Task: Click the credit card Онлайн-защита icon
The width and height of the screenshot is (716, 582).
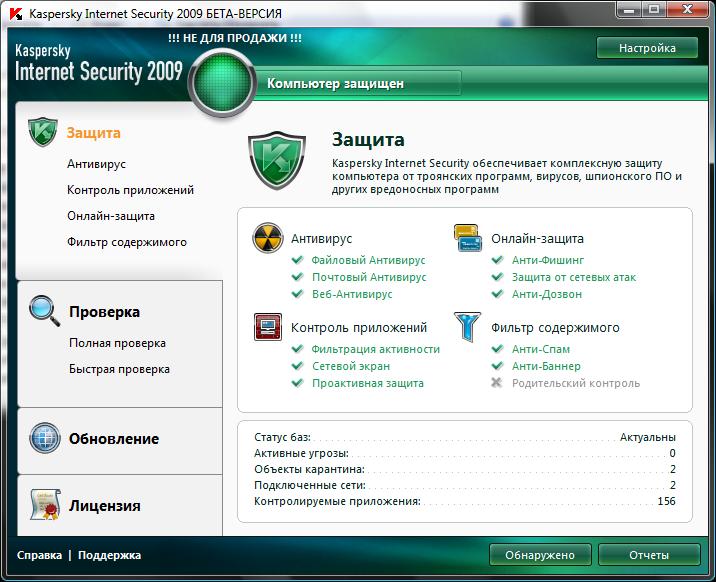Action: [x=467, y=238]
